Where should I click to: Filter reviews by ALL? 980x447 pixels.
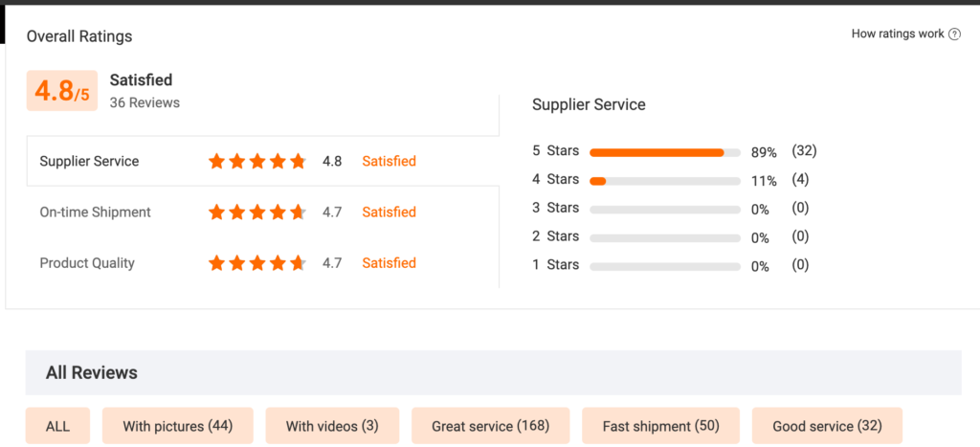coord(57,426)
